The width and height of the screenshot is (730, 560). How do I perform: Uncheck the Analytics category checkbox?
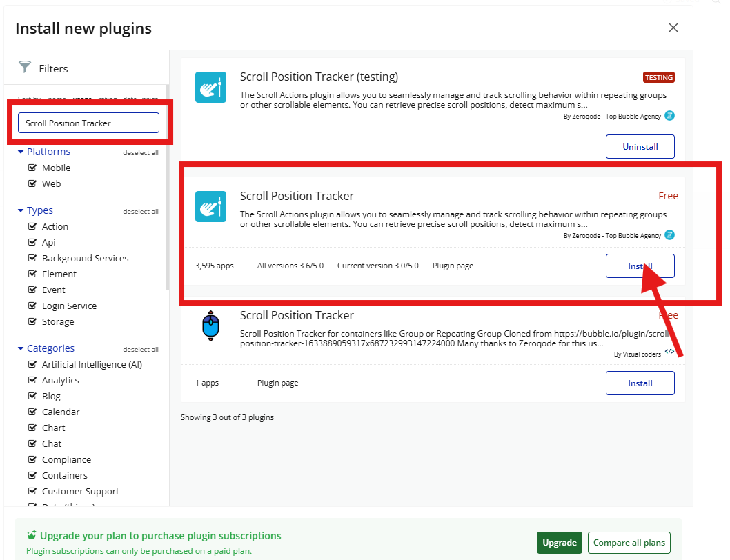point(32,380)
